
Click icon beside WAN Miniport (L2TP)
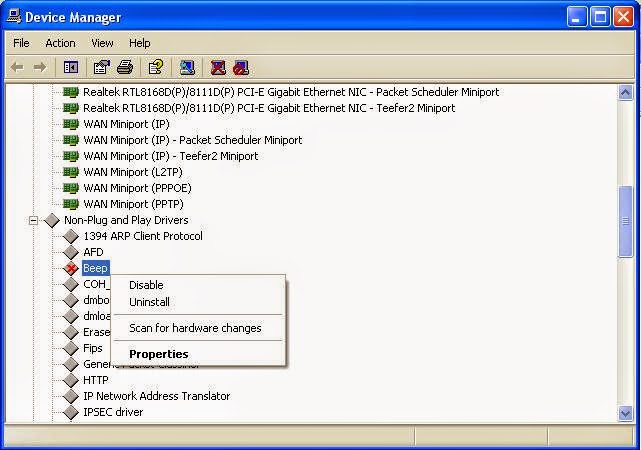coord(71,172)
